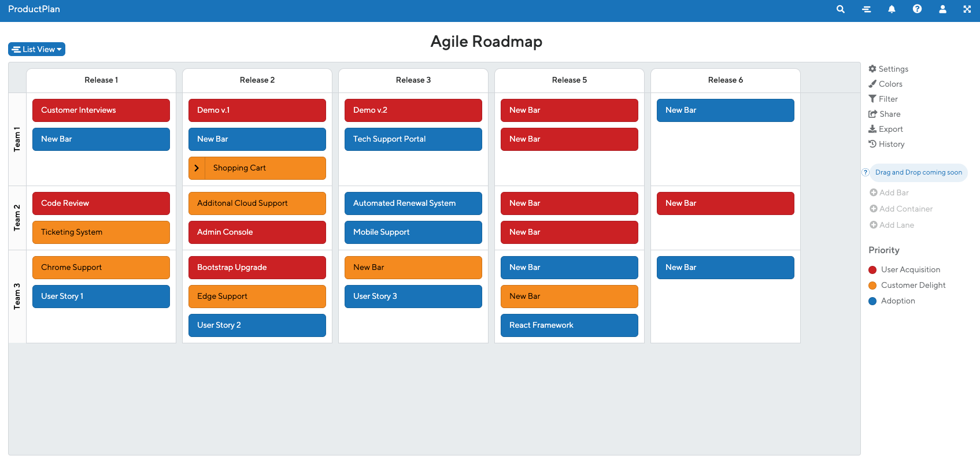Image resolution: width=980 pixels, height=463 pixels.
Task: Open the Mobile Support bar
Action: point(413,232)
